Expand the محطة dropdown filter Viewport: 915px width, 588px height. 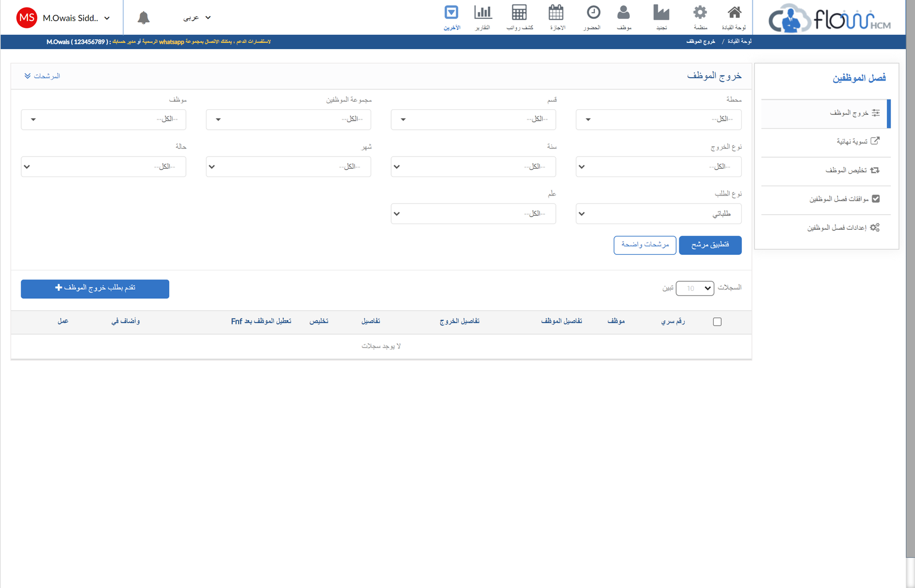(x=658, y=119)
